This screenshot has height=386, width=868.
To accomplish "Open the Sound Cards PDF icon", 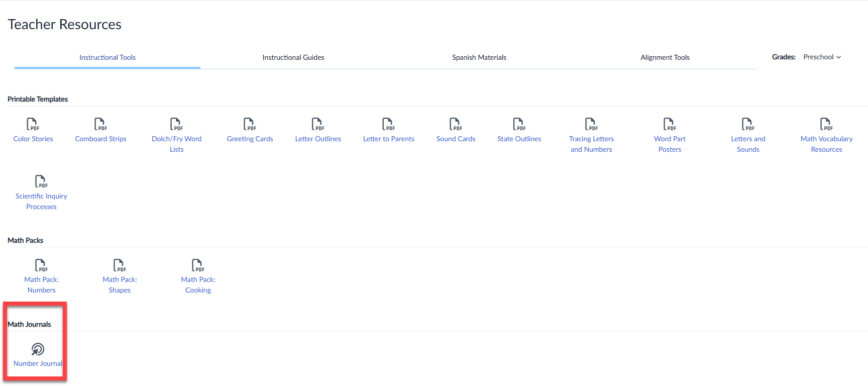I will (x=456, y=124).
